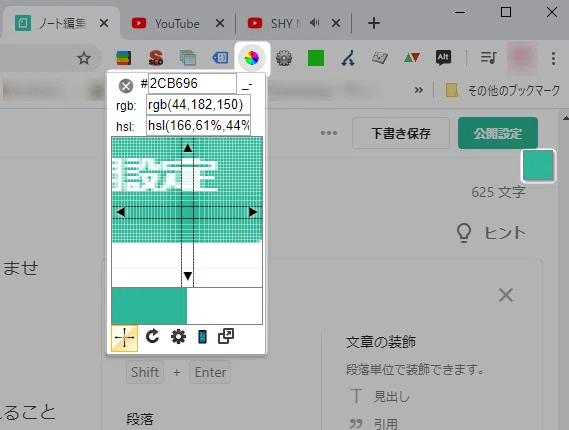Click the blue branch extension icon
569x430 pixels.
tap(348, 58)
